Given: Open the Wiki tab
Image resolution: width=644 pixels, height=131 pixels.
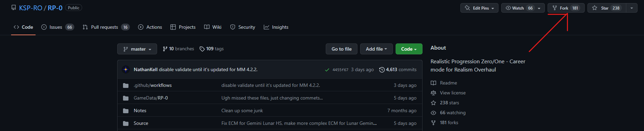Looking at the screenshot, I should pyautogui.click(x=213, y=27).
